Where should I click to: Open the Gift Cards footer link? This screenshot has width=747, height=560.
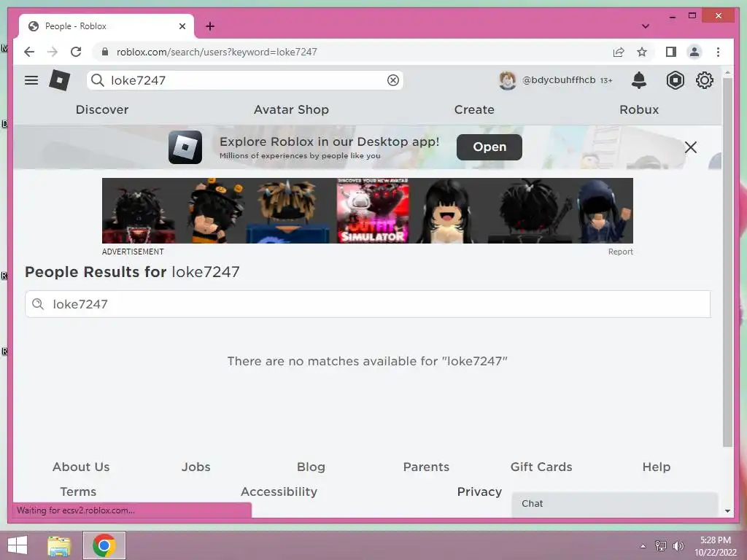point(541,467)
